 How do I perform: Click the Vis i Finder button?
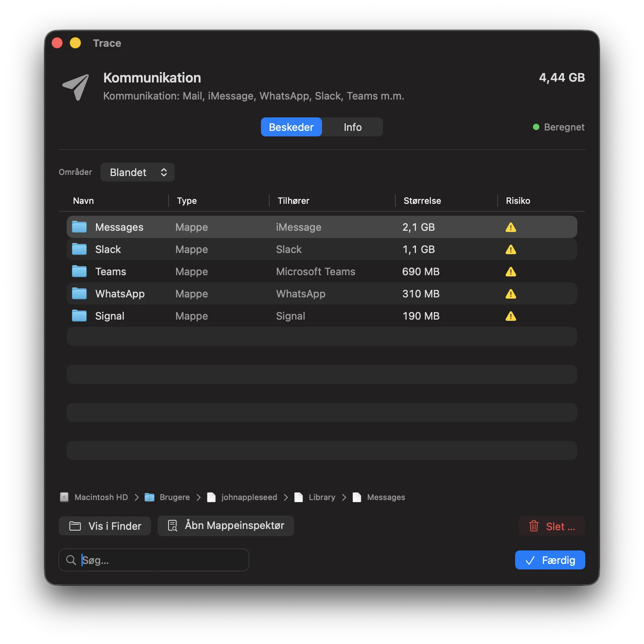click(x=105, y=526)
